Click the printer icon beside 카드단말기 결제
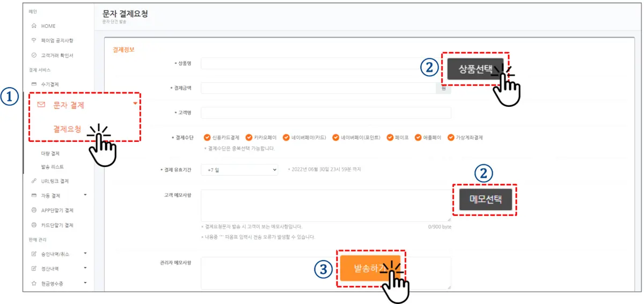This screenshot has height=304, width=644. [x=34, y=225]
